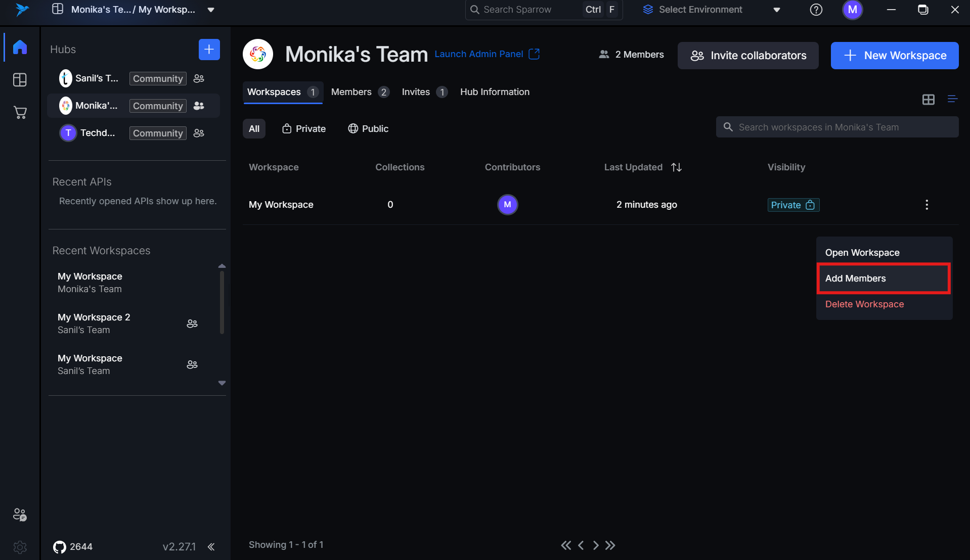This screenshot has width=970, height=560.
Task: Switch to the Workspaces tab
Action: (x=283, y=92)
